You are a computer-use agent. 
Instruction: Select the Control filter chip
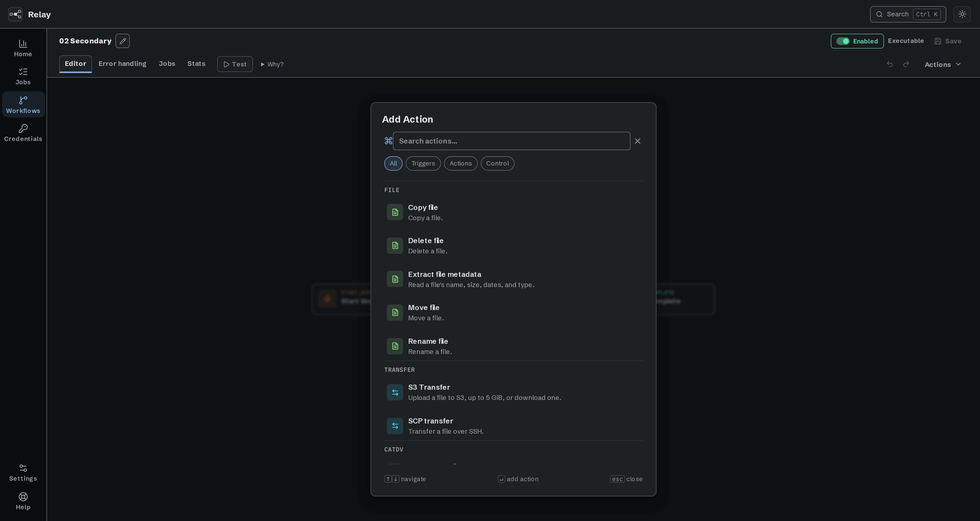pos(498,163)
